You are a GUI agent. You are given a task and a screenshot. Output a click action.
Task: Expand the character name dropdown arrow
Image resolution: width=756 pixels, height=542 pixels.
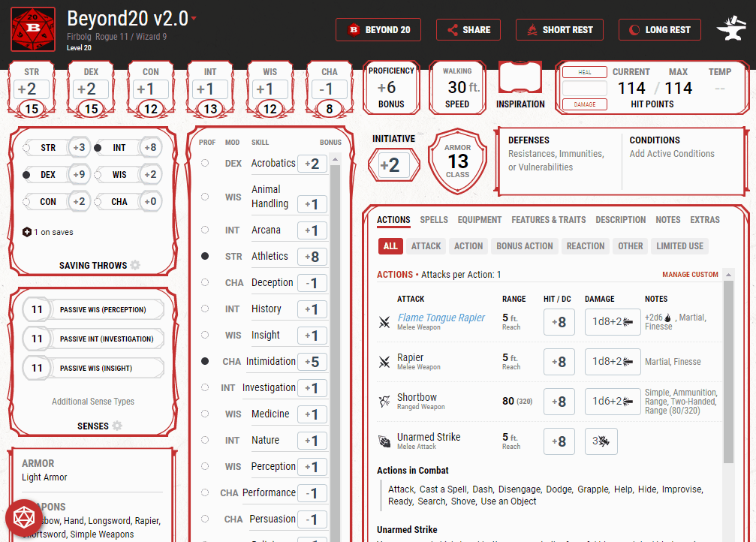point(194,19)
